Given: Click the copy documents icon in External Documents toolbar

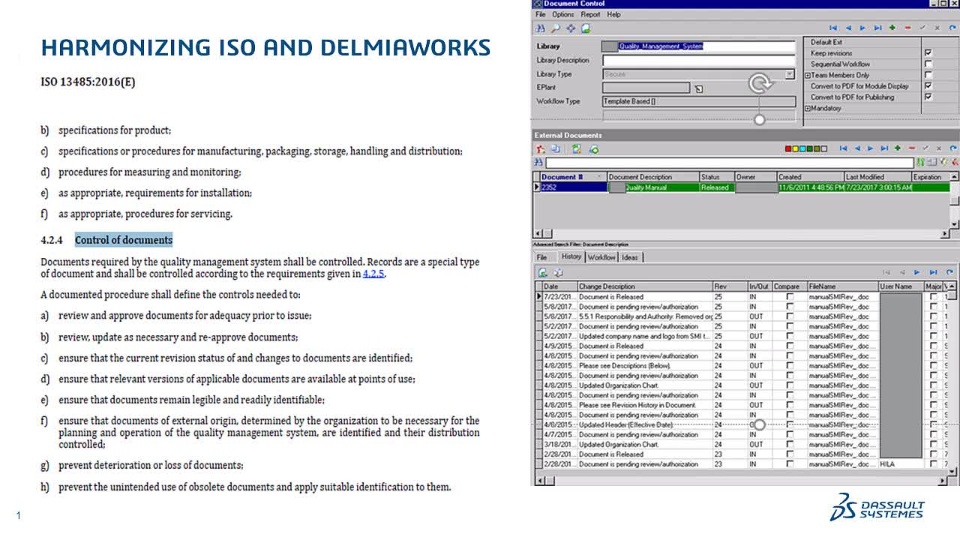Looking at the screenshot, I should [x=556, y=149].
